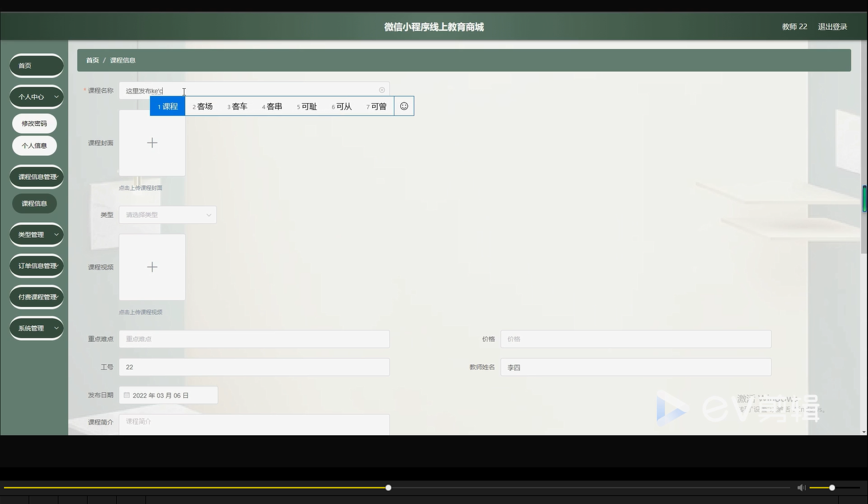Upload a video via the 课程视频 plus box
Viewport: 868px width, 504px height.
(x=152, y=267)
